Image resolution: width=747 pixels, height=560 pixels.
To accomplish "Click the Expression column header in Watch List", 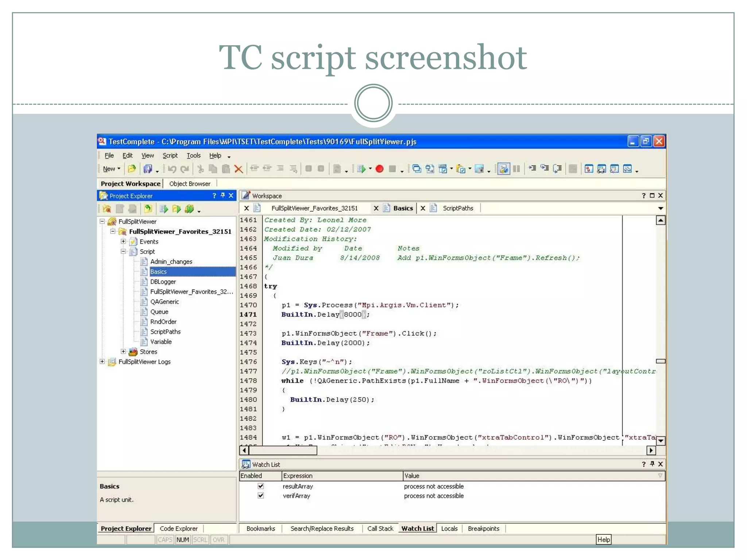I will coord(342,475).
